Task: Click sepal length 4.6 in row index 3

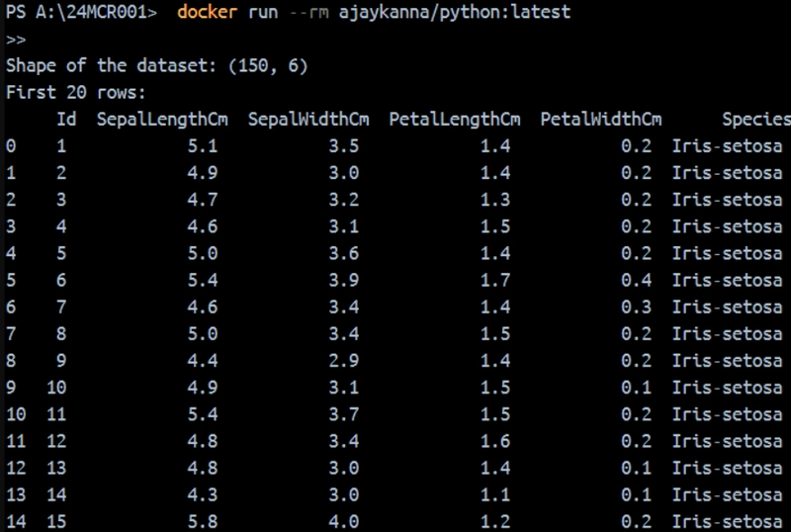Action: (203, 226)
